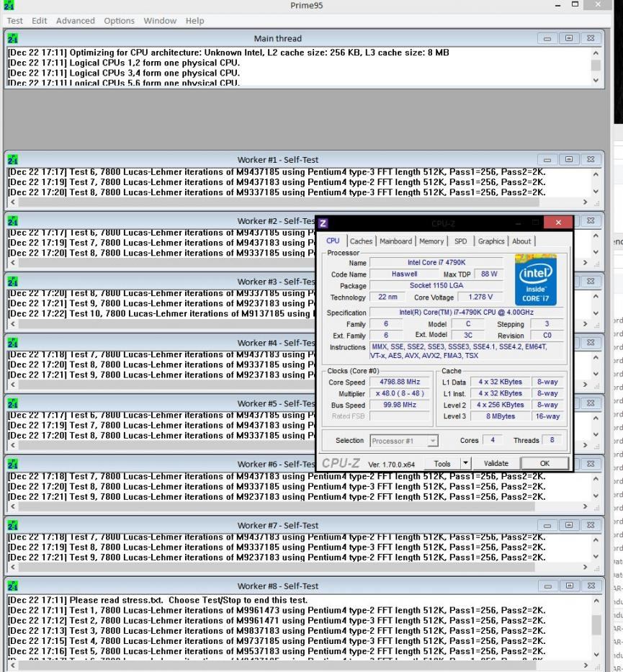Click the Worker #5 window icon
Screen dimensions: 623x672
point(12,404)
